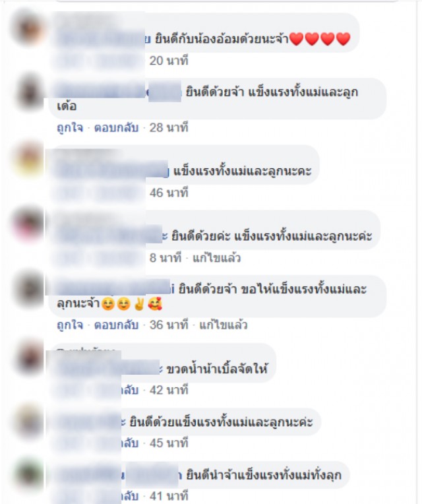Viewport: 422px width, 504px height.
Task: Open avatar of the four-hearts commenter
Action: point(28,29)
